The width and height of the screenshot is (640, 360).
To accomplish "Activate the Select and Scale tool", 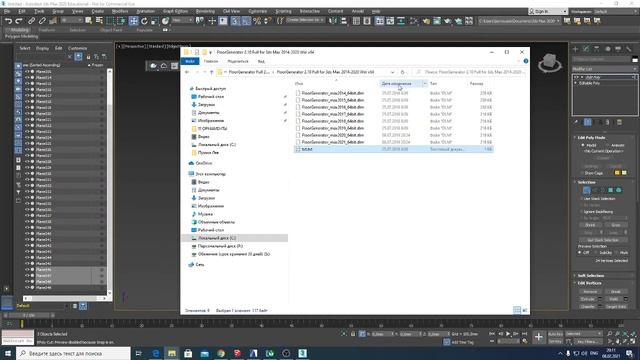I will pos(155,21).
